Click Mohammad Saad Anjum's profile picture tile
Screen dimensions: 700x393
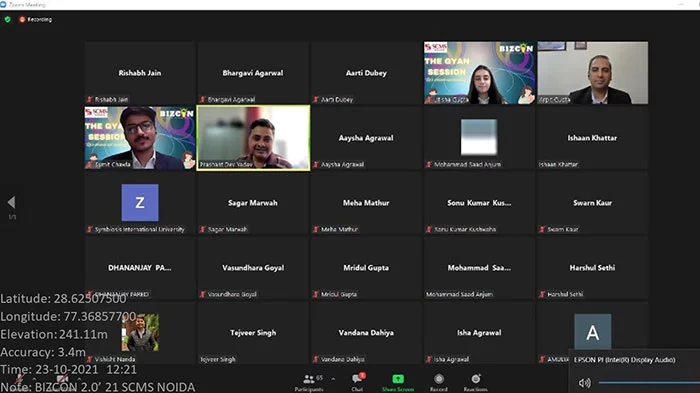click(479, 137)
